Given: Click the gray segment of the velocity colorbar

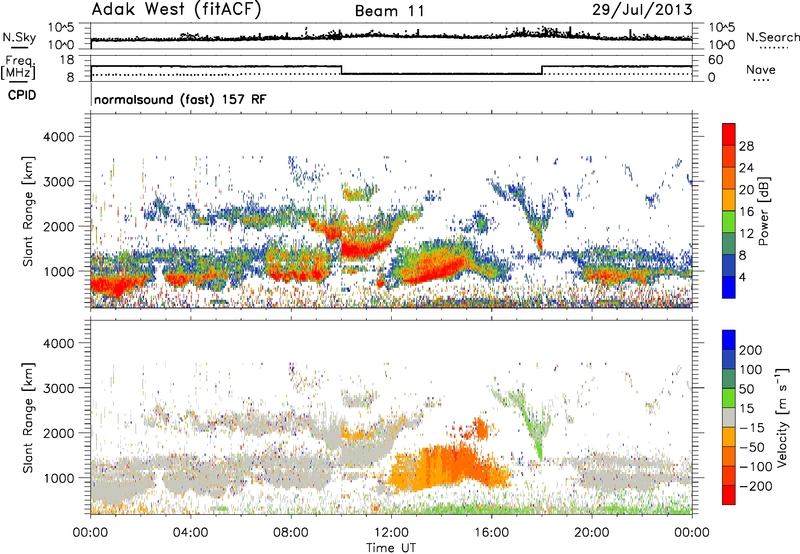Looking at the screenshot, I should click(729, 417).
